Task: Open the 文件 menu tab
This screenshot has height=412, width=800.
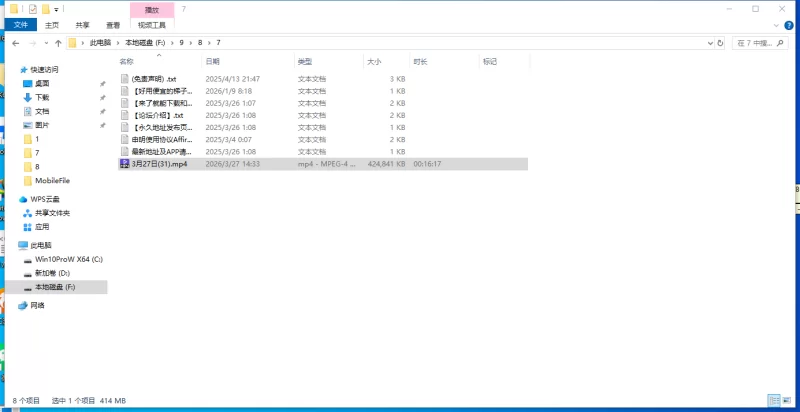Action: click(x=21, y=24)
